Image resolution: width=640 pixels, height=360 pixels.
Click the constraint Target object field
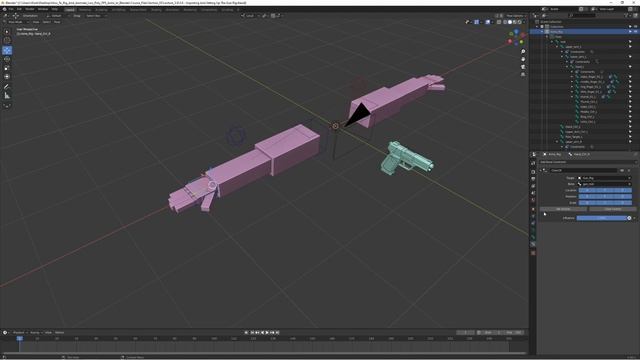pyautogui.click(x=604, y=178)
